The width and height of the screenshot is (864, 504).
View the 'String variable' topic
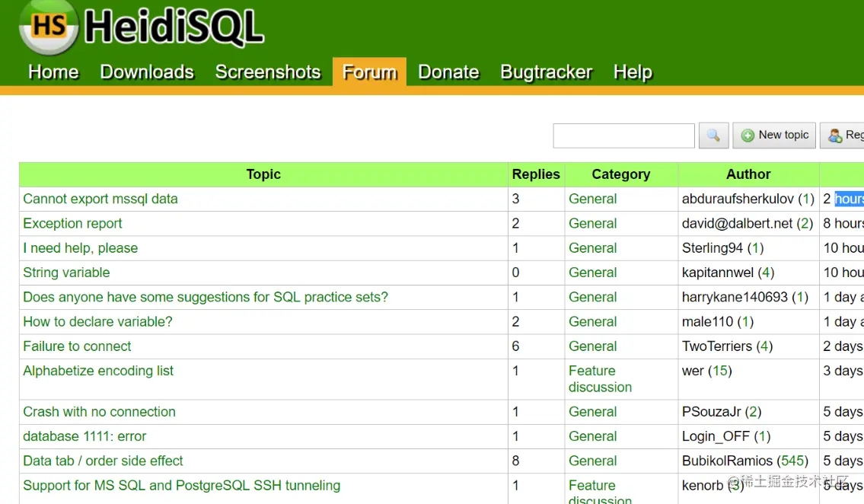click(66, 273)
